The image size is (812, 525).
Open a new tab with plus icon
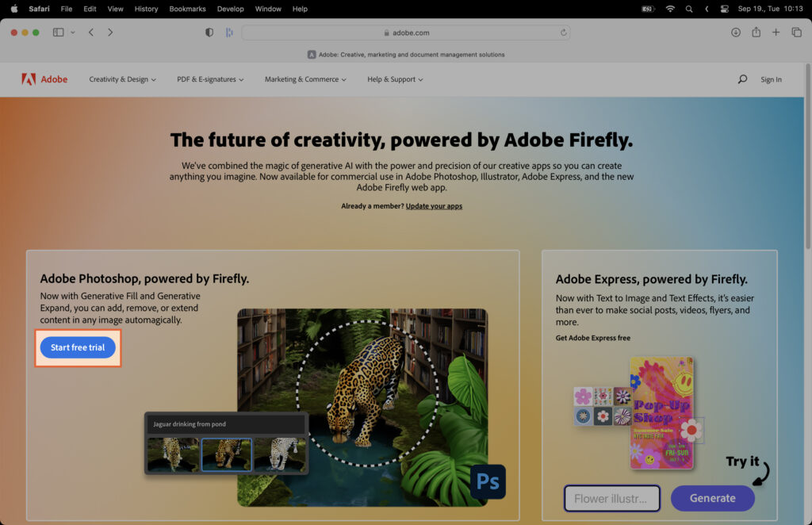pyautogui.click(x=776, y=33)
